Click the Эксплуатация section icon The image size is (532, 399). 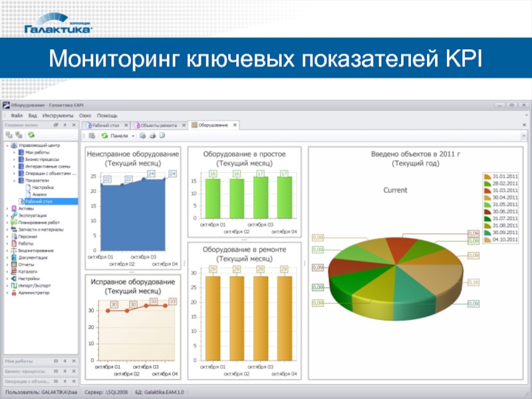14,215
